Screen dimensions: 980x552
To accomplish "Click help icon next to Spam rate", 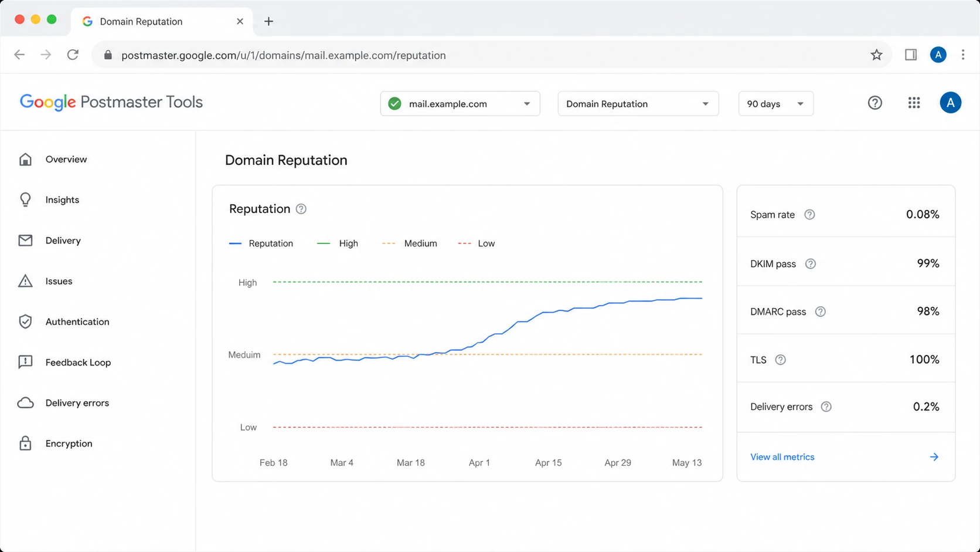I will (809, 215).
